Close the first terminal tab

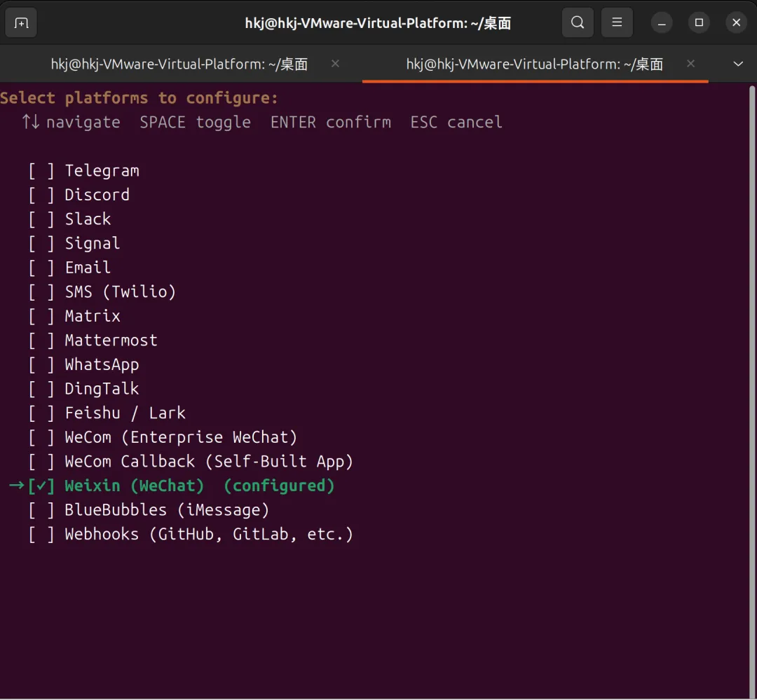point(335,64)
